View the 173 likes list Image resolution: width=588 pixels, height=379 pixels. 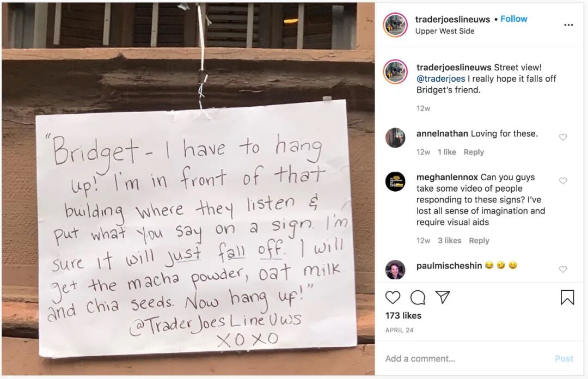pyautogui.click(x=403, y=316)
